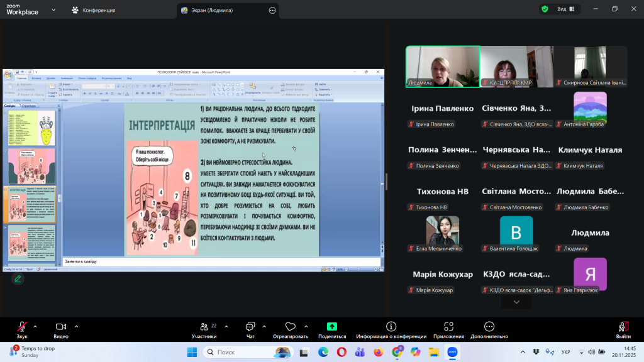
Task: Open the Вид view layout button
Action: tap(565, 9)
